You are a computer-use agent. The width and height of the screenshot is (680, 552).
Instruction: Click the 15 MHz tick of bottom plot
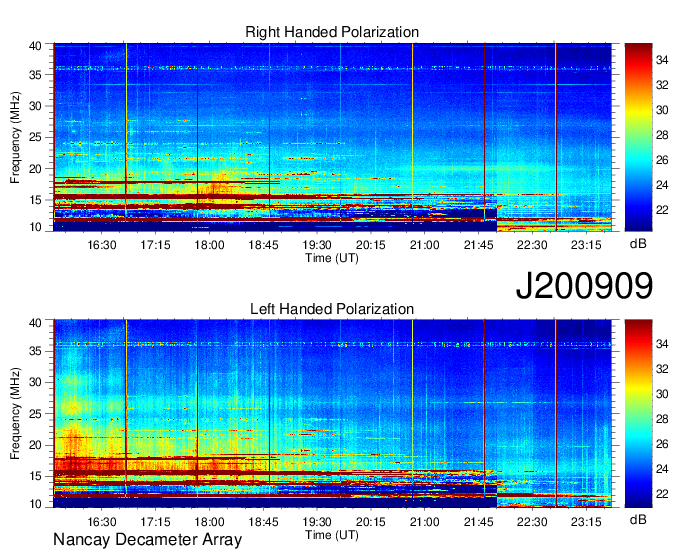[36, 477]
